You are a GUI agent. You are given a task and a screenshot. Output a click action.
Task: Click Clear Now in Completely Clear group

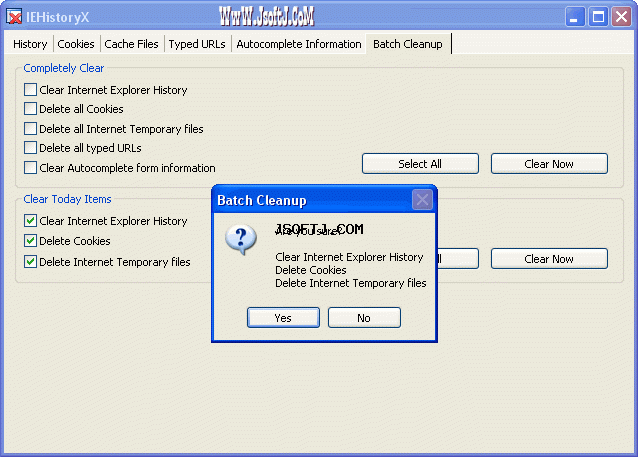pos(549,164)
